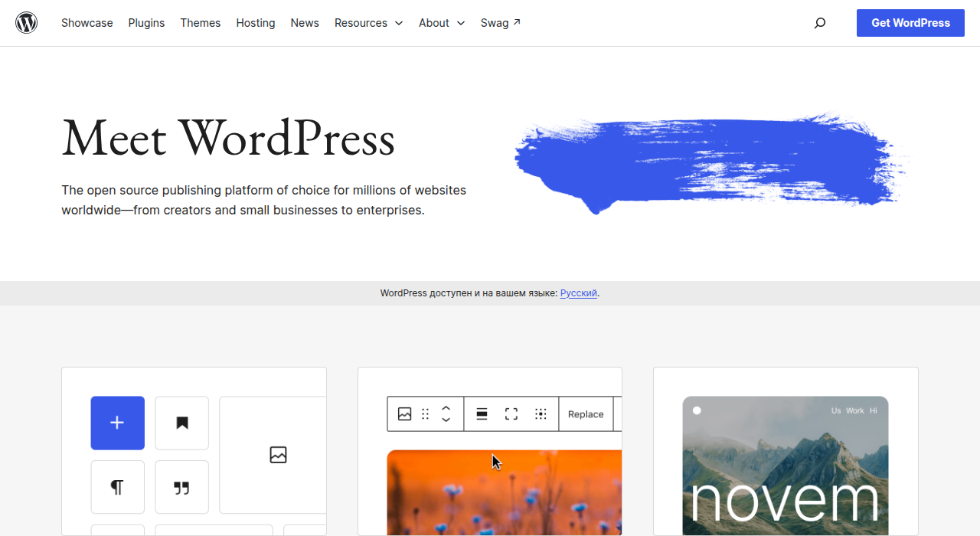Click the dotted grid icon in block toolbar
The width and height of the screenshot is (980, 536).
click(x=541, y=414)
